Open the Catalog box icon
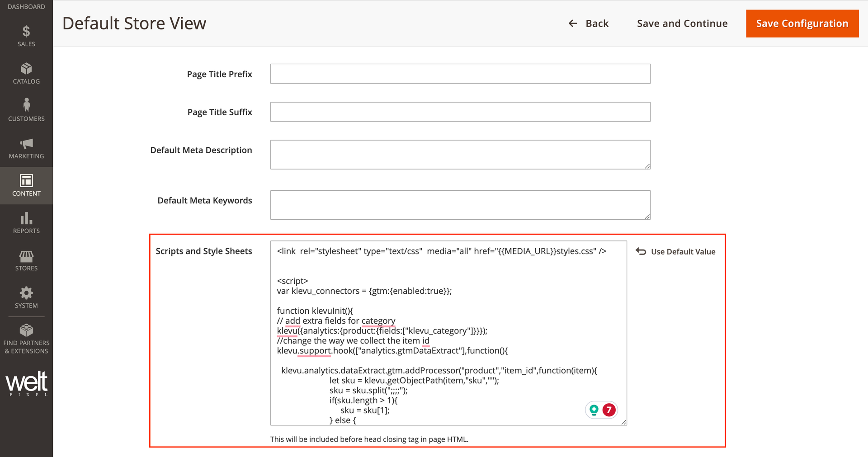868x457 pixels. click(x=26, y=68)
